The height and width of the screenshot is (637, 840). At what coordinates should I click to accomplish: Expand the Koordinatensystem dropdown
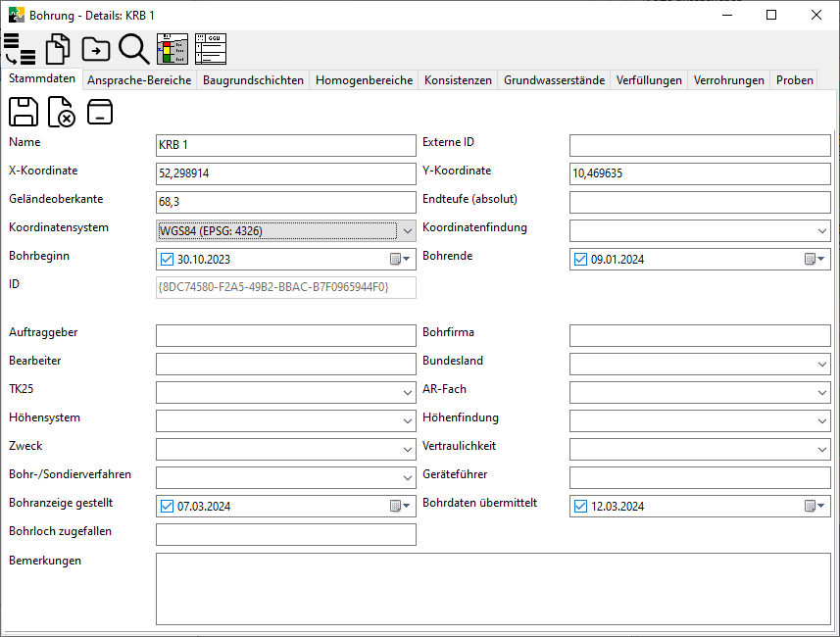(407, 231)
